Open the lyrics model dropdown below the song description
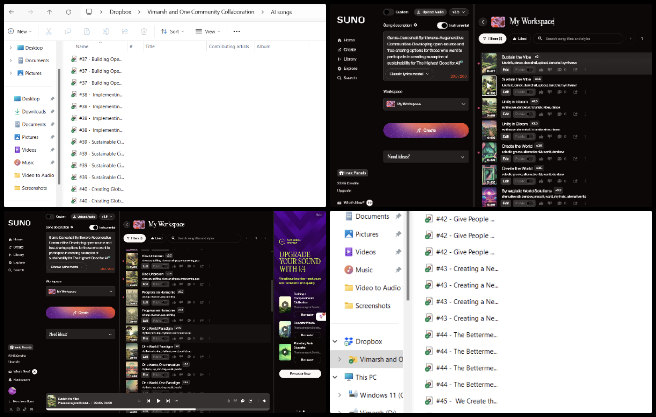 [409, 74]
